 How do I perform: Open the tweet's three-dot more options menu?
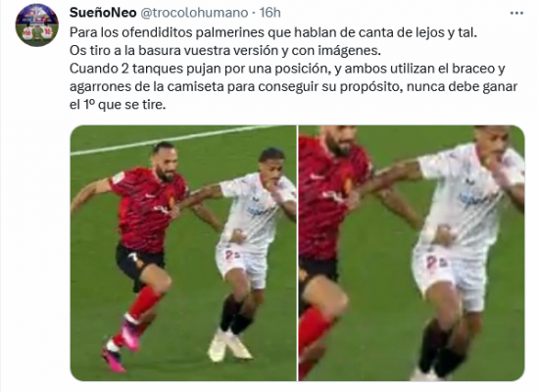(x=516, y=13)
